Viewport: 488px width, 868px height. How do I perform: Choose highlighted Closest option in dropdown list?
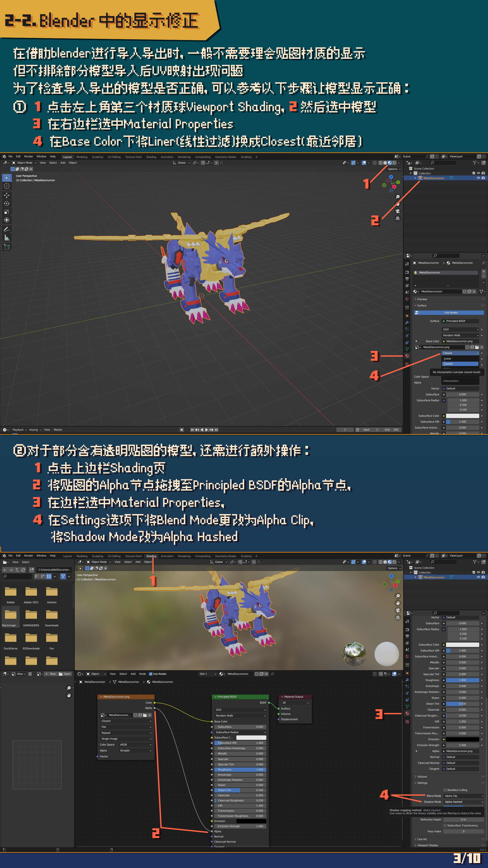460,364
